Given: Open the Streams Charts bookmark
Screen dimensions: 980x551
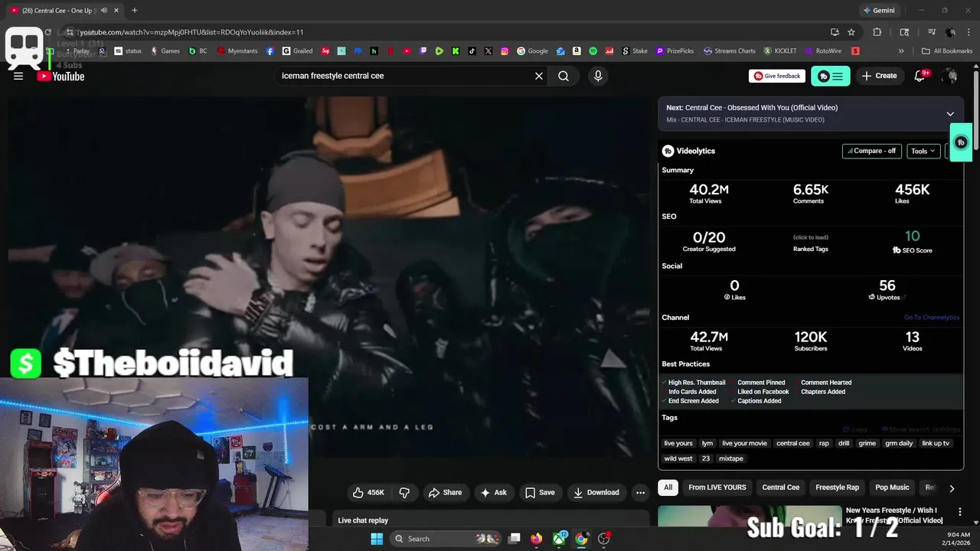Looking at the screenshot, I should click(730, 51).
